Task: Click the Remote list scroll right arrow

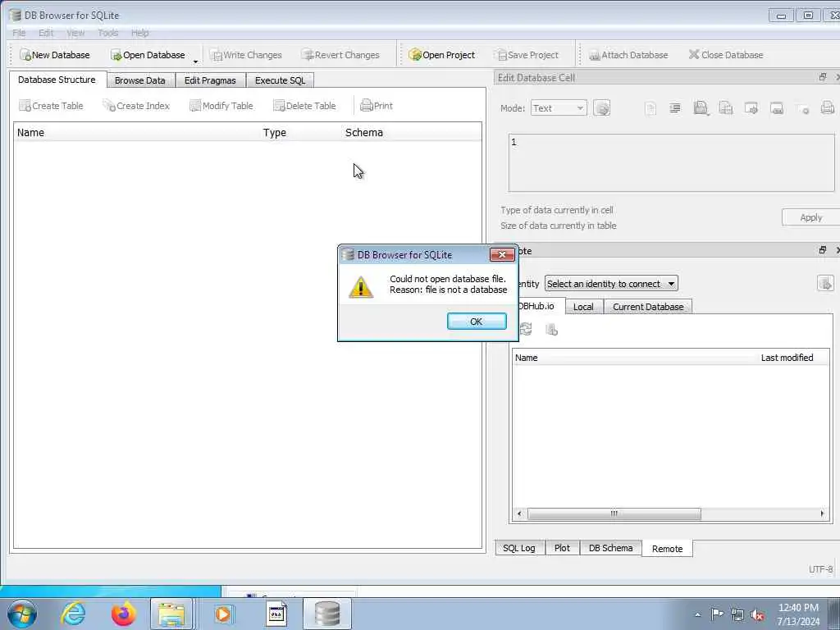Action: pos(822,514)
